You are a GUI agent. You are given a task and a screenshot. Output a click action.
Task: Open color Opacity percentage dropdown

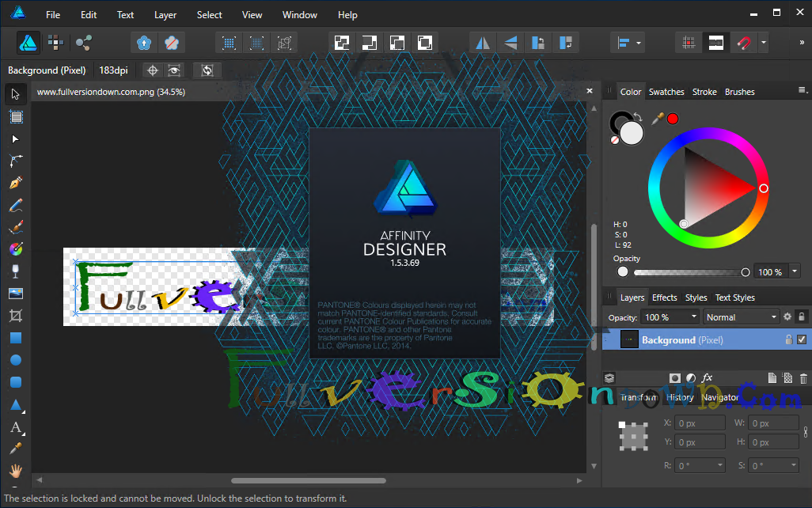coord(795,271)
